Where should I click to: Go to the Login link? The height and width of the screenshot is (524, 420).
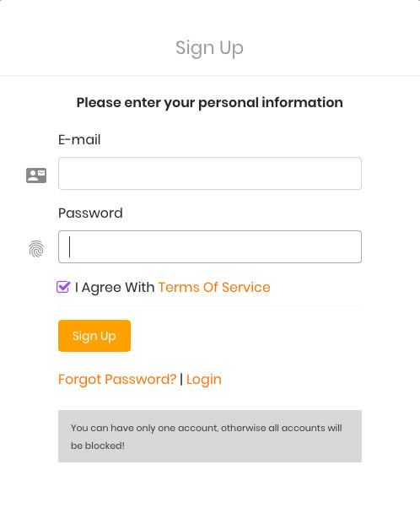point(204,380)
